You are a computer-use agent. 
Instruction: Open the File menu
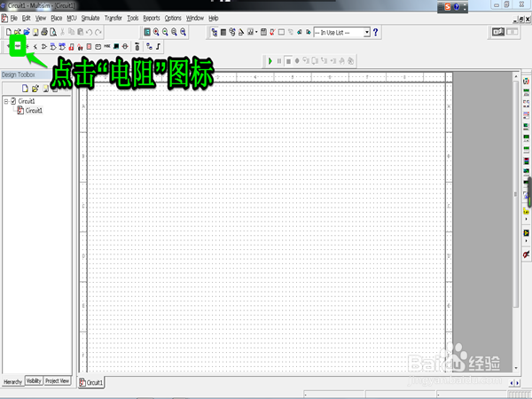pyautogui.click(x=13, y=18)
